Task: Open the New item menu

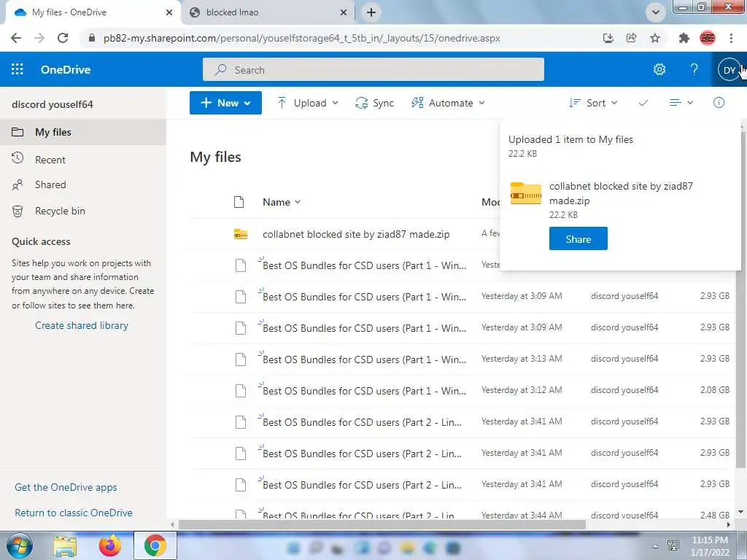Action: 225,103
